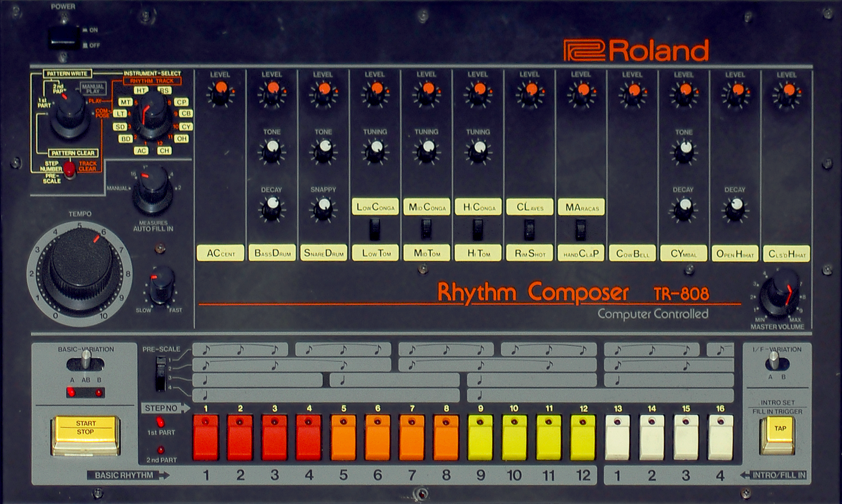The image size is (842, 504).
Task: Flip the power on/off switch
Action: coord(64,38)
